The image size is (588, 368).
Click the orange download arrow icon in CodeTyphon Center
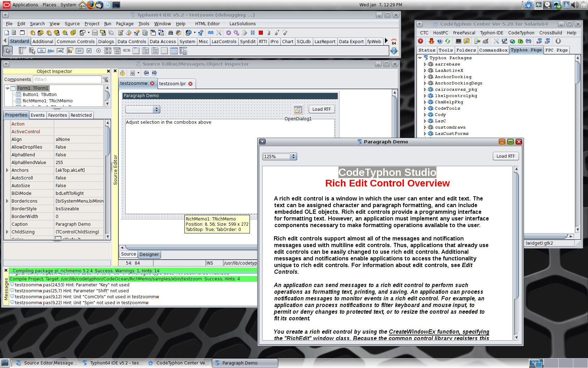point(432,41)
